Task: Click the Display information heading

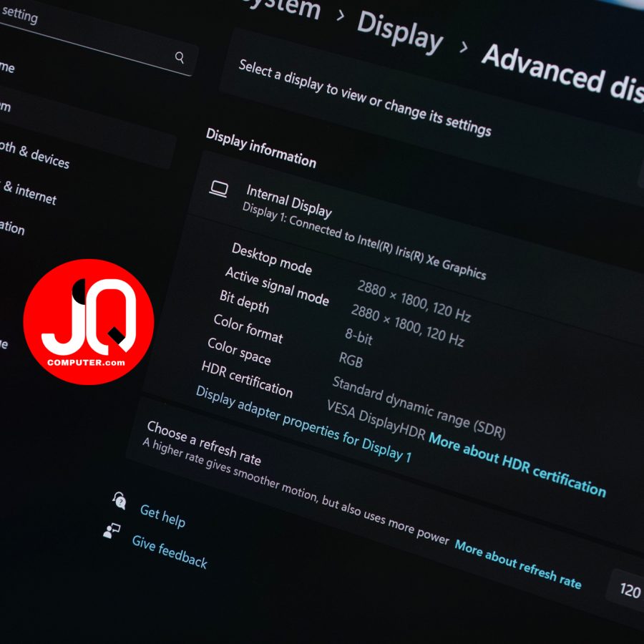Action: tap(260, 147)
